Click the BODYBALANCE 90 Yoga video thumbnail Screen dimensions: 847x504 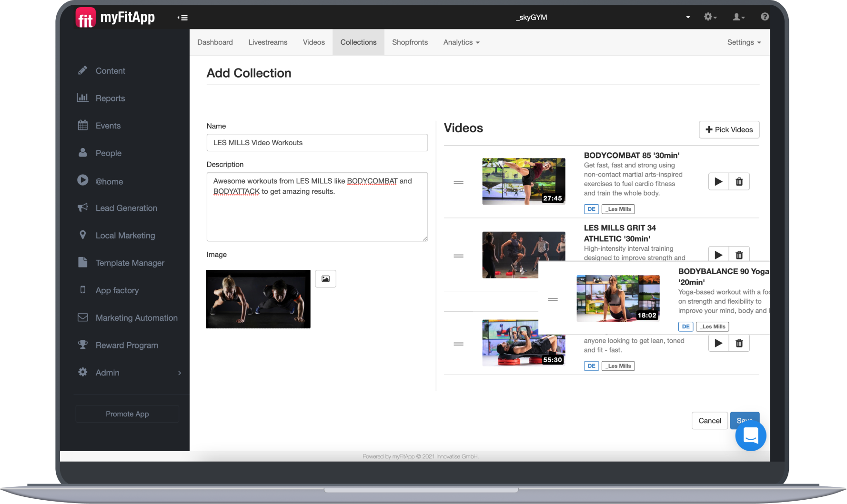click(618, 298)
